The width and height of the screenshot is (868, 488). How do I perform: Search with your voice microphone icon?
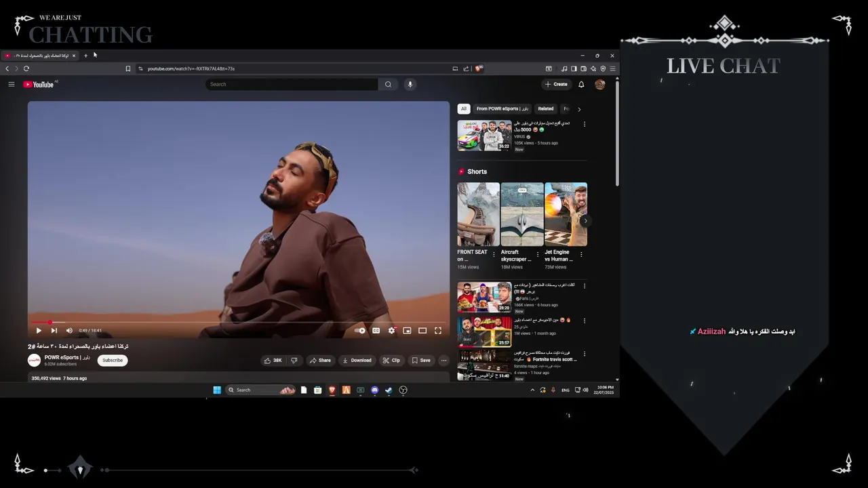click(x=410, y=84)
